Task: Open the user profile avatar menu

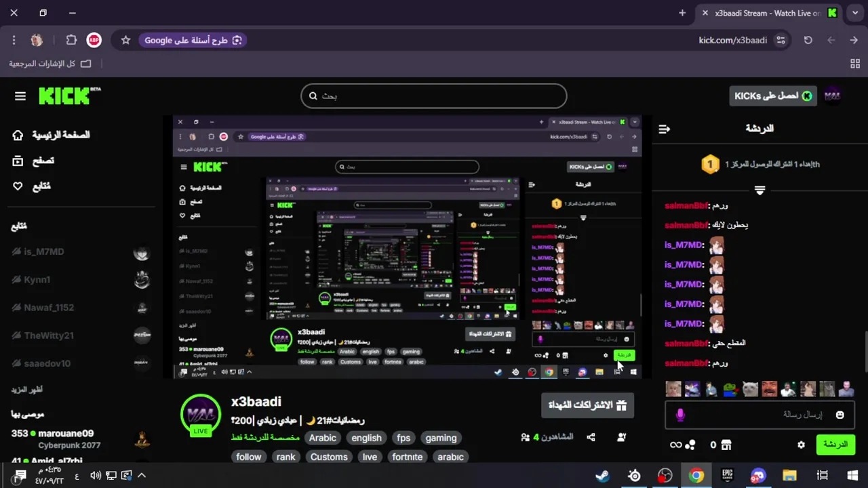Action: pyautogui.click(x=832, y=96)
